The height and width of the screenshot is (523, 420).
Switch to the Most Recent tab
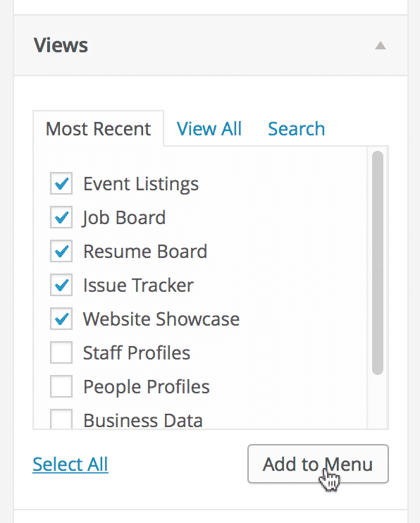pyautogui.click(x=99, y=129)
